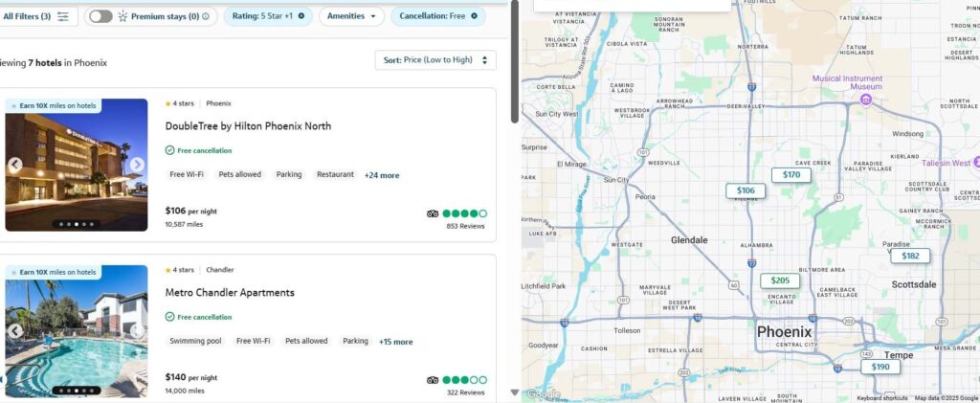The width and height of the screenshot is (980, 403).
Task: Show previous photo of Metro Chandler Apartments
Action: (x=15, y=331)
